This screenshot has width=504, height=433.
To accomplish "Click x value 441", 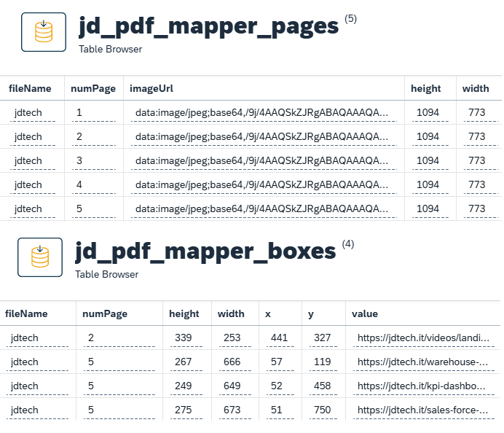I will coord(280,338).
